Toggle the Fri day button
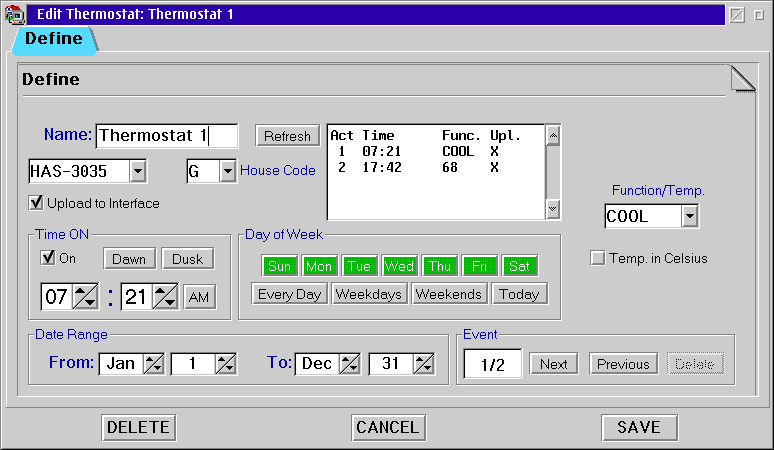This screenshot has width=774, height=450. (x=479, y=266)
